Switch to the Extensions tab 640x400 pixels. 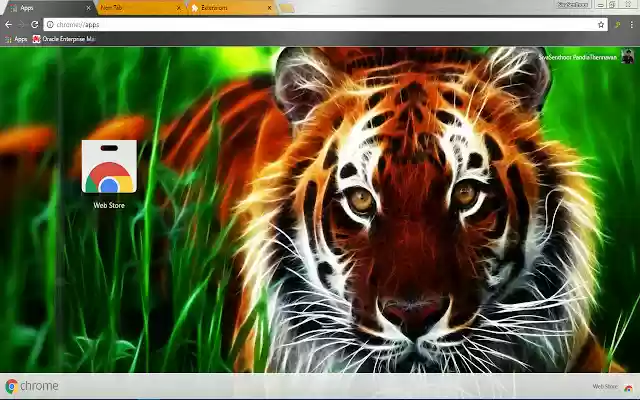(231, 8)
